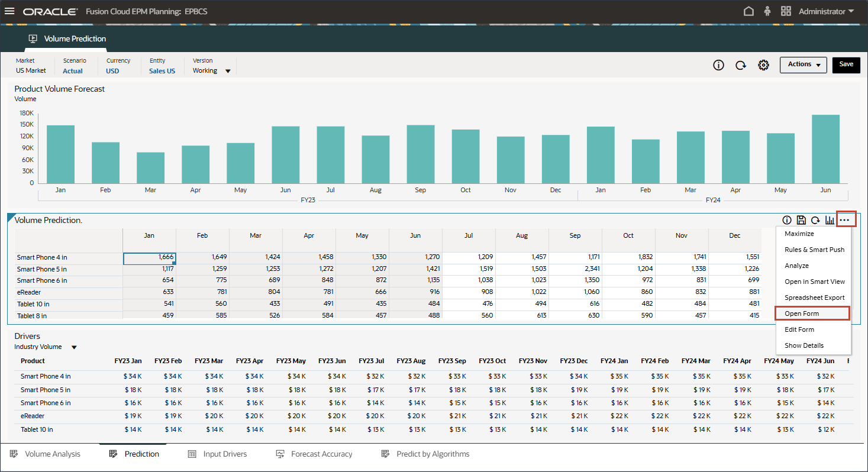This screenshot has height=472, width=868.
Task: Click the cell showing 1,060
Action: coord(575,292)
